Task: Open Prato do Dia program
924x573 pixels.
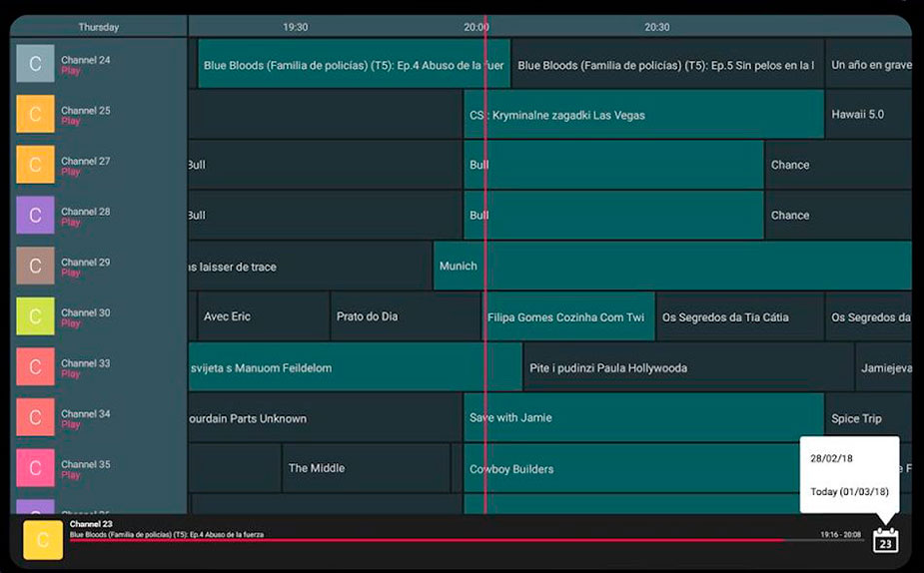Action: click(x=406, y=316)
